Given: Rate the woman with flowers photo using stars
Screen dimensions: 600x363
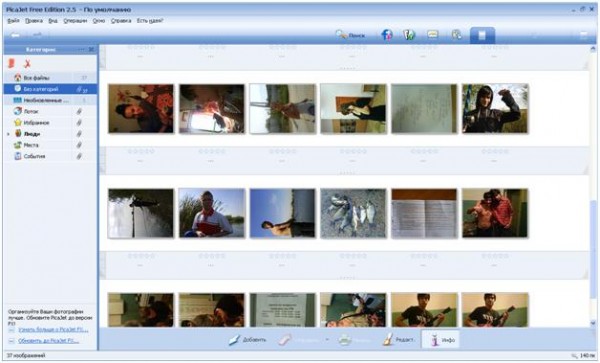Looking at the screenshot, I should [141, 151].
